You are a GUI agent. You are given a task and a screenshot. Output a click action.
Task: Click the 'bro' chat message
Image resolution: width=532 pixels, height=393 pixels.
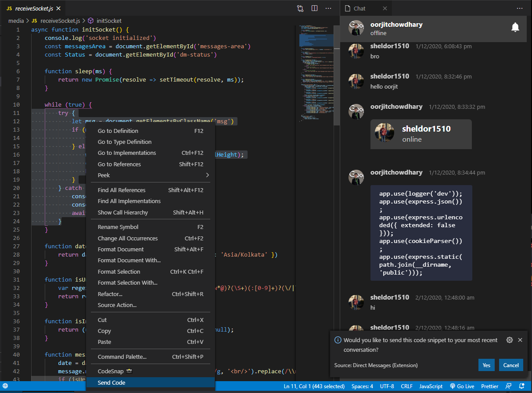[375, 56]
